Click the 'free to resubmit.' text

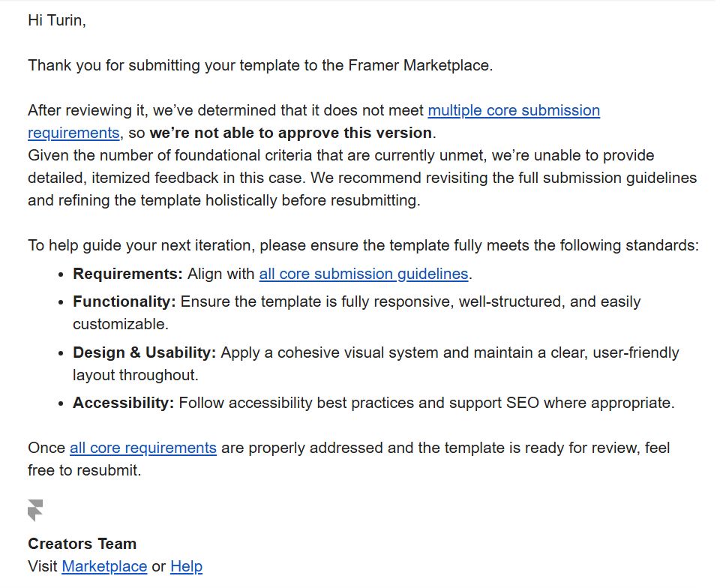[85, 470]
